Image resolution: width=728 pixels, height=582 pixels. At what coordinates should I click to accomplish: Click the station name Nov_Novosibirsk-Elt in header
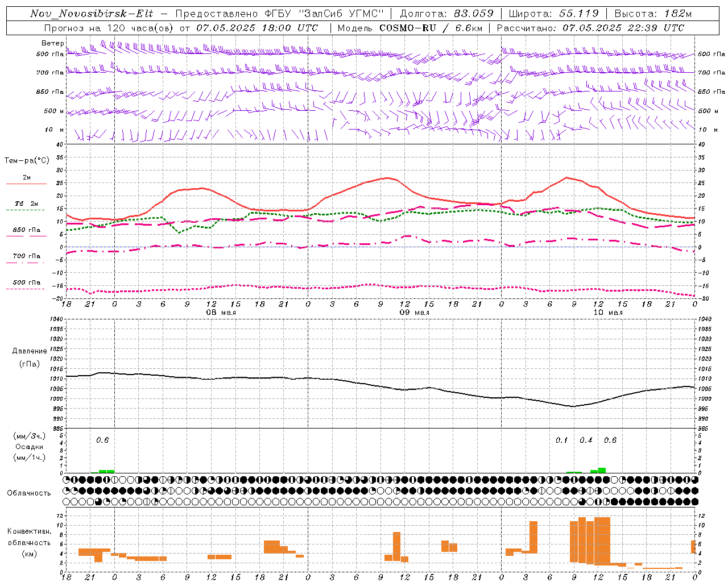pos(91,14)
